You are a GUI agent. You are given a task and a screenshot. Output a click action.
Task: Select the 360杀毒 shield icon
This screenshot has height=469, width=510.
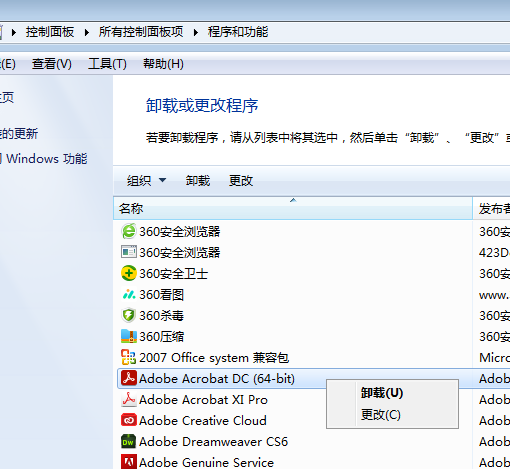(128, 315)
